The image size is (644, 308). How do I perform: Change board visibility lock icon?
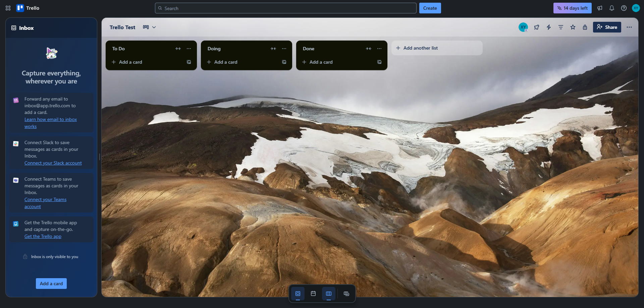(x=585, y=27)
